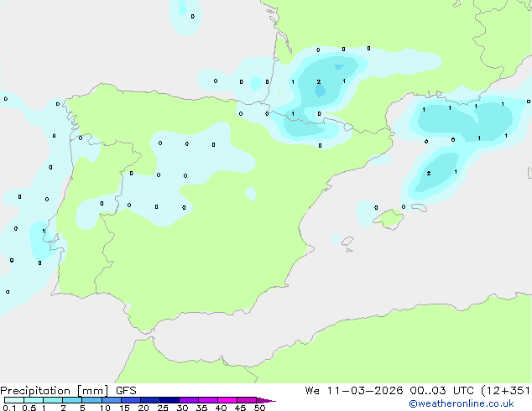The image size is (532, 411).
Task: Click the 35–40 mm violet legend swatch
Action: point(208,400)
